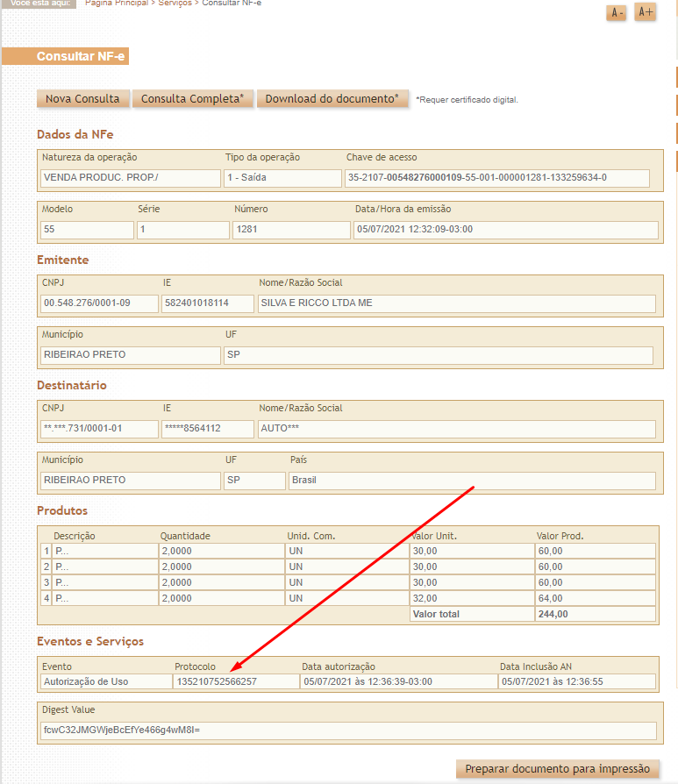The height and width of the screenshot is (784, 678).
Task: Click the Número field value 1281
Action: pyautogui.click(x=291, y=230)
